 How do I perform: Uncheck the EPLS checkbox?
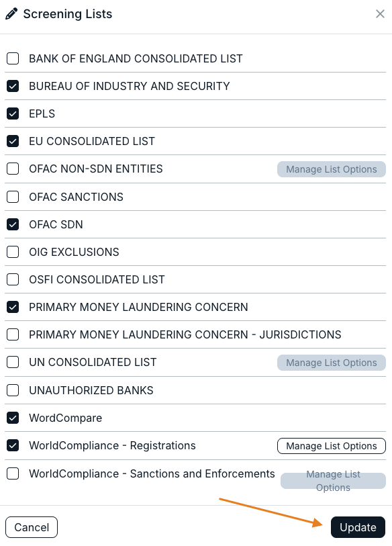coord(13,113)
